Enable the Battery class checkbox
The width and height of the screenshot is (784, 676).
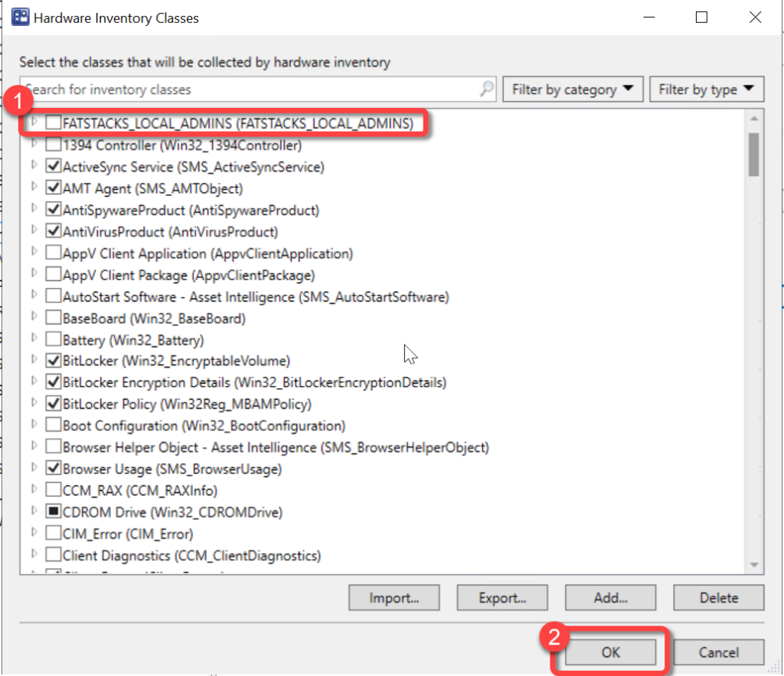point(53,339)
